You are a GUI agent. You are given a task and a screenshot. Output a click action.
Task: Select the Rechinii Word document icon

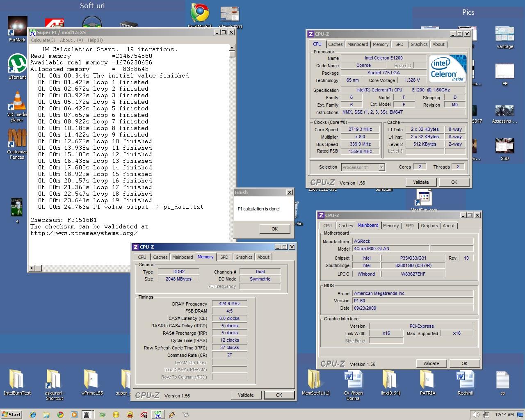coord(465,382)
